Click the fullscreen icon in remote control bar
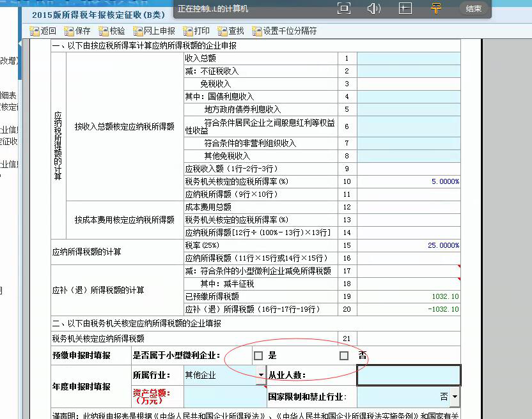Viewport: 532px width, 419px height. pyautogui.click(x=344, y=9)
